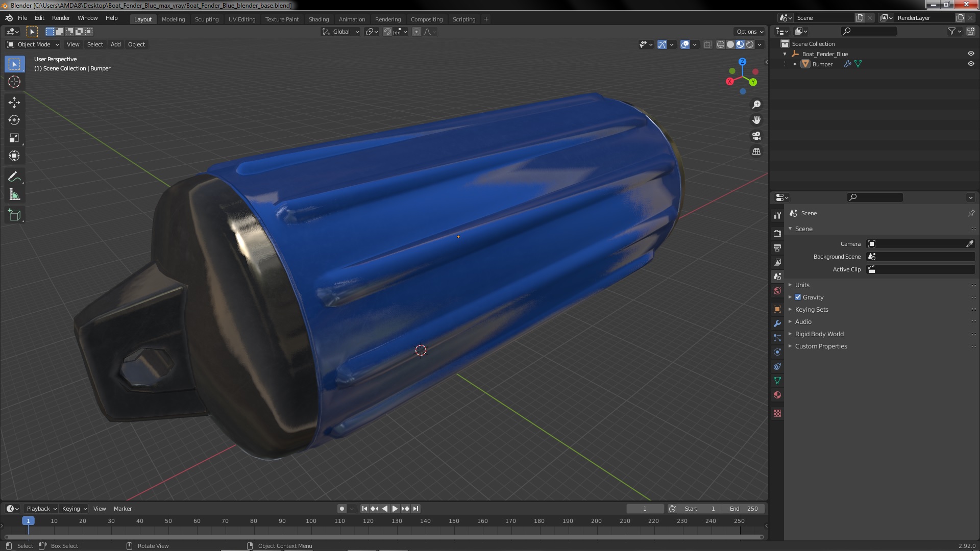Play the animation forward
980x551 pixels.
pyautogui.click(x=395, y=509)
